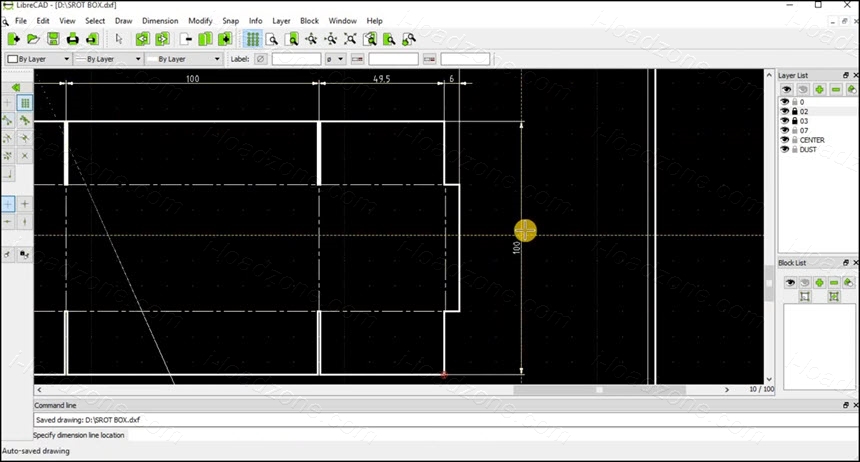Save the drawing with the floppy icon
This screenshot has width=860, height=462.
pos(53,39)
